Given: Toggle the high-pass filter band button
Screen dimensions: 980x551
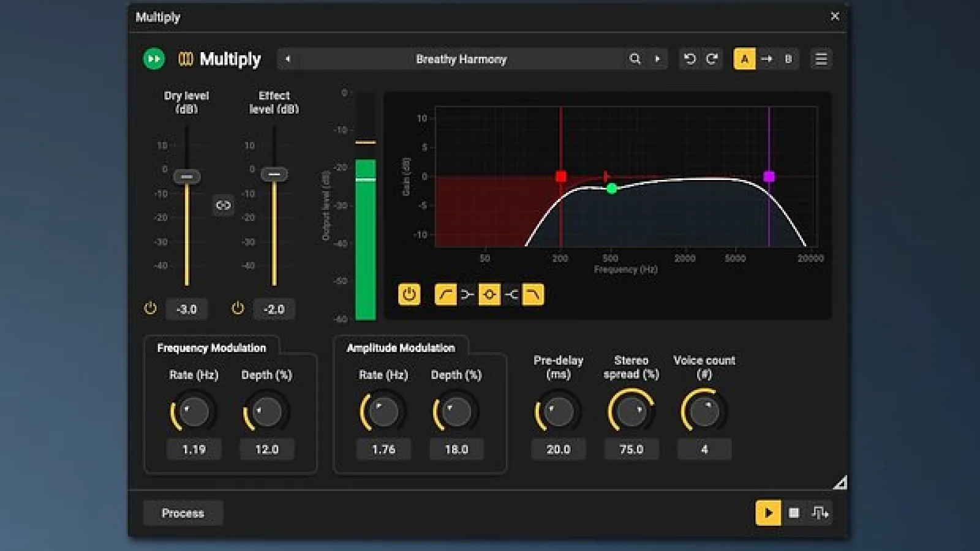Looking at the screenshot, I should [x=445, y=294].
